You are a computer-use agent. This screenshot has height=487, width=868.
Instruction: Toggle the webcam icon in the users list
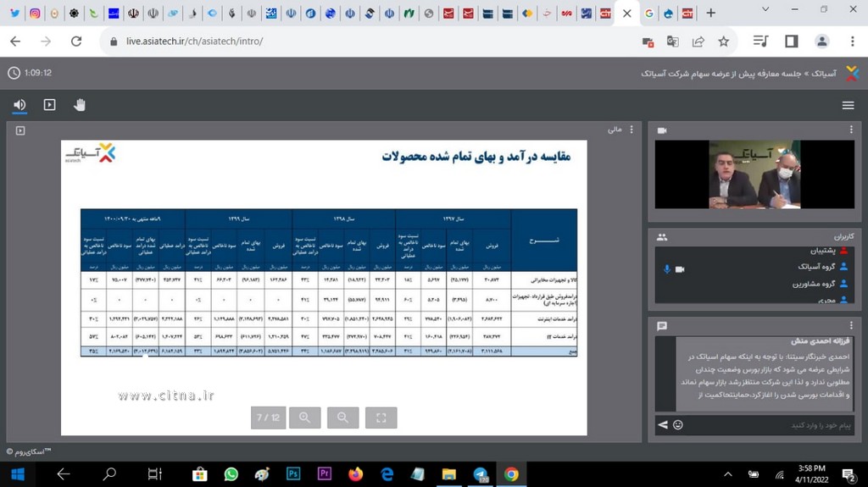[x=679, y=268]
